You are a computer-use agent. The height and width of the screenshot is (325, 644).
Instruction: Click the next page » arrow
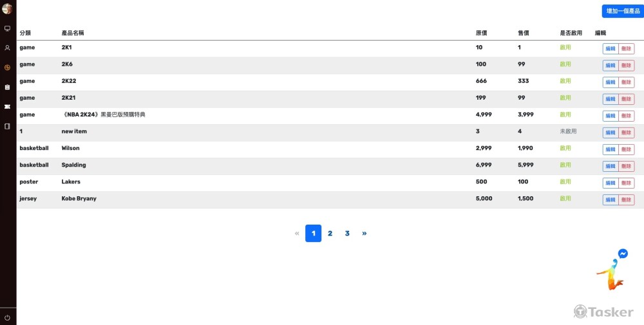(x=365, y=234)
